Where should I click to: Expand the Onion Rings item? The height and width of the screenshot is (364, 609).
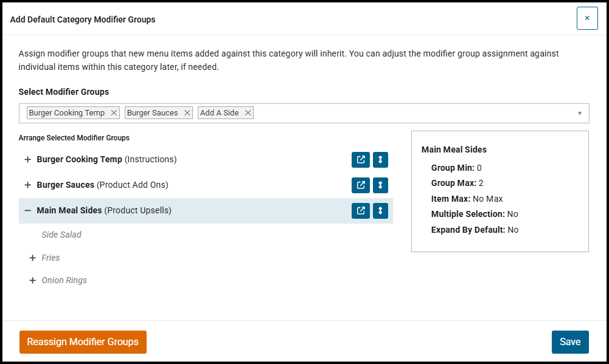(x=33, y=281)
